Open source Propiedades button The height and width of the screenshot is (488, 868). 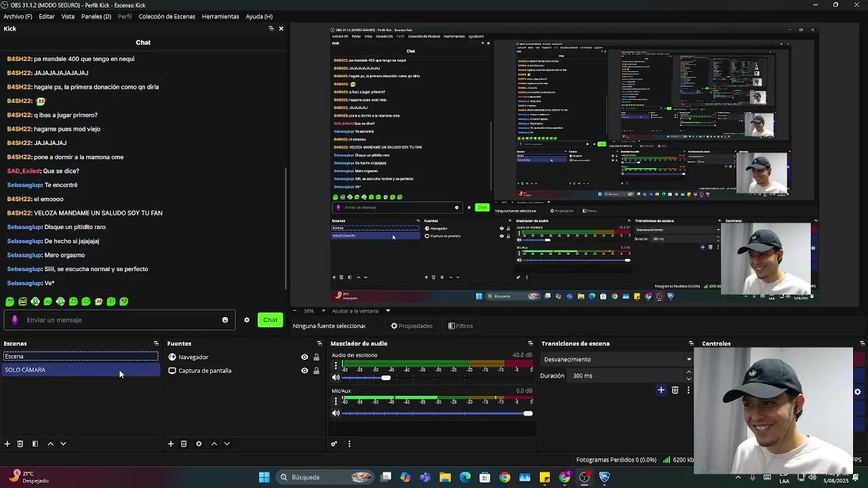click(x=412, y=326)
